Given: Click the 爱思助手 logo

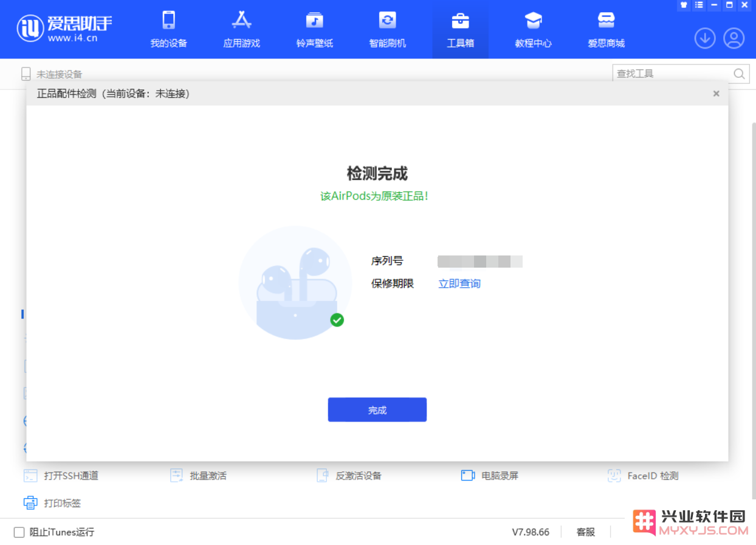Looking at the screenshot, I should click(64, 28).
